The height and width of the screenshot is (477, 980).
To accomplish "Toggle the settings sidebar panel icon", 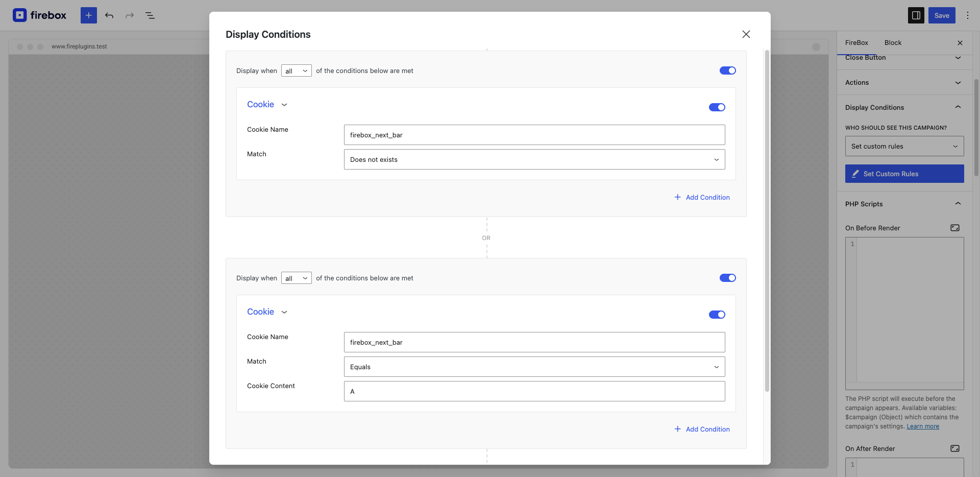I will coord(916,15).
